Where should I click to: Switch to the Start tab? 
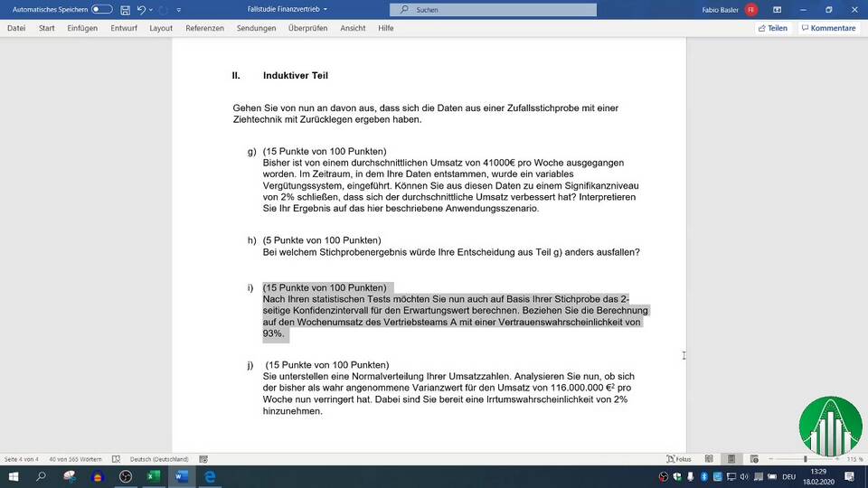click(x=46, y=28)
